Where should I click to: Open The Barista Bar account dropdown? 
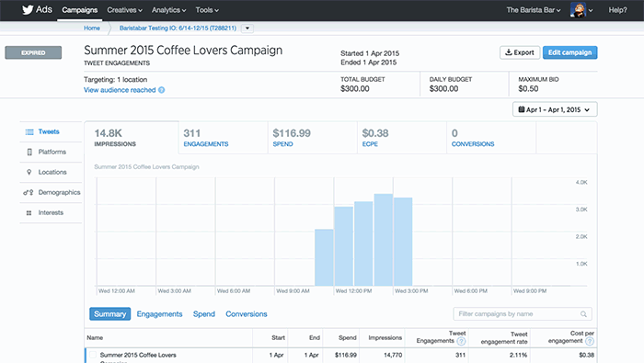533,10
